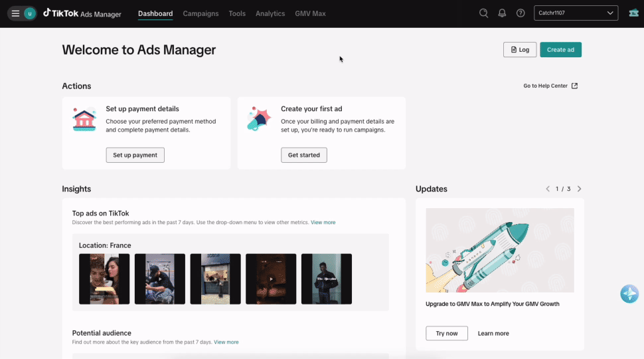Open the search magnifier icon
This screenshot has height=359, width=644.
(x=483, y=13)
